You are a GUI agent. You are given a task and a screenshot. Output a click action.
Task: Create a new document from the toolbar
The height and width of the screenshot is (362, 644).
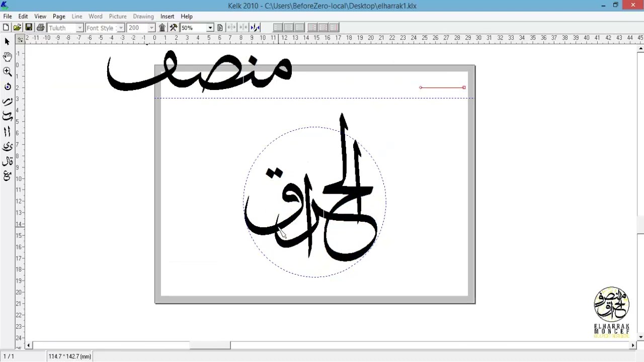[6, 28]
